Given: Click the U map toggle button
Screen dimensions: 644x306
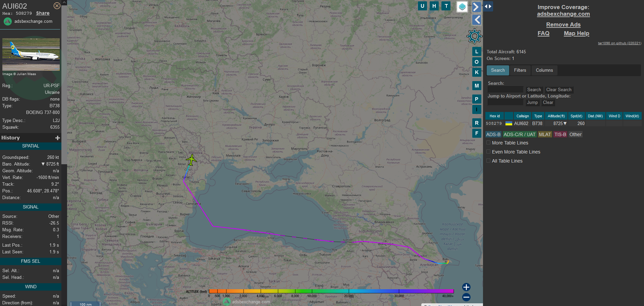Looking at the screenshot, I should point(422,6).
